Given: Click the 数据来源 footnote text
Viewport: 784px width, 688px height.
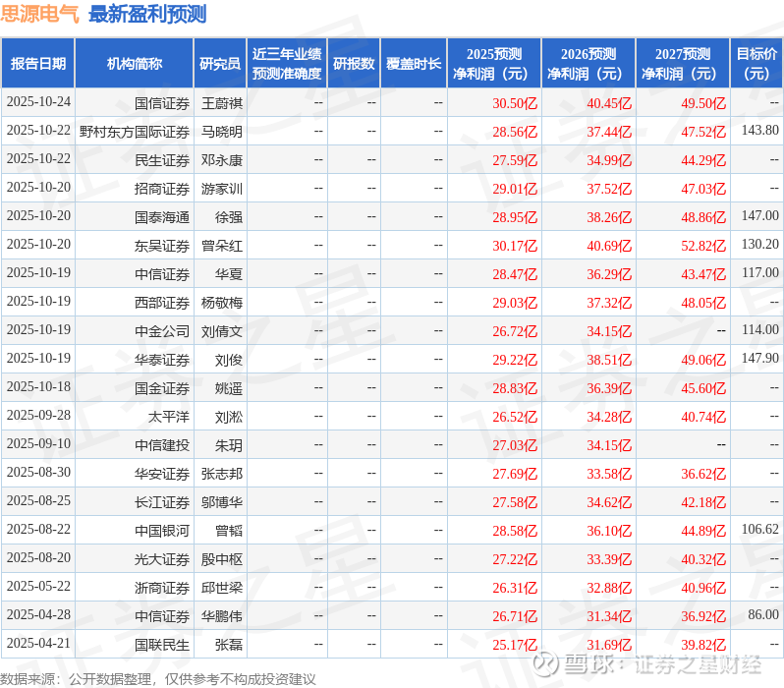Looking at the screenshot, I should tap(158, 679).
